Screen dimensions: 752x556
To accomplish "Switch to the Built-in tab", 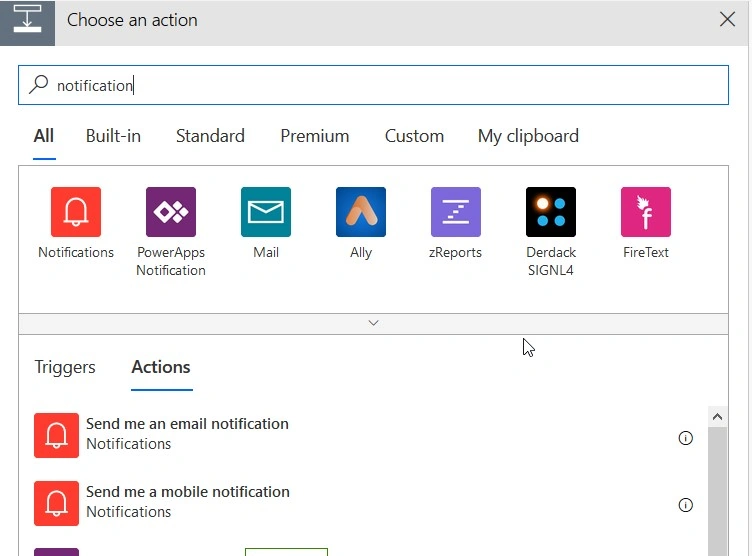I will point(113,136).
